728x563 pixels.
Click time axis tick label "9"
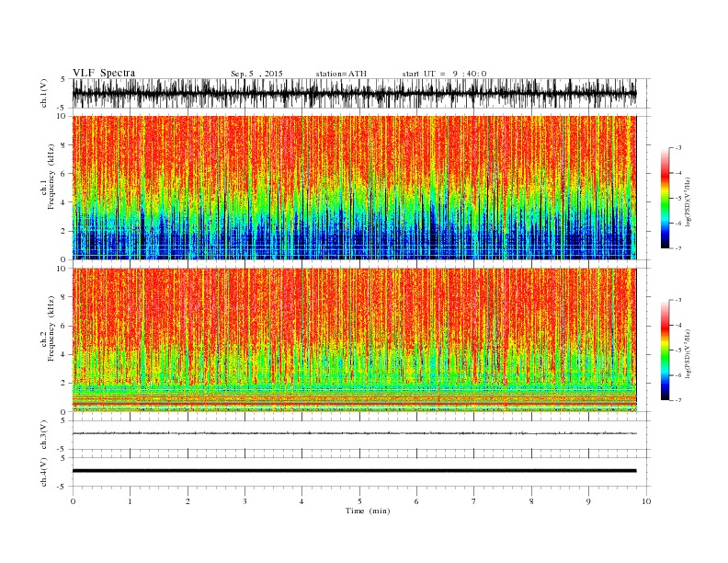click(x=588, y=501)
